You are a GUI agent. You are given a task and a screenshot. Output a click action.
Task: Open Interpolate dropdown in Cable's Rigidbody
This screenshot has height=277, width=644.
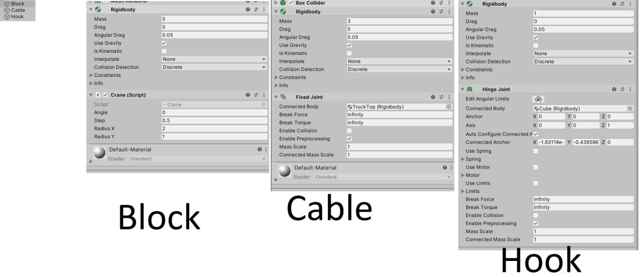pyautogui.click(x=399, y=61)
